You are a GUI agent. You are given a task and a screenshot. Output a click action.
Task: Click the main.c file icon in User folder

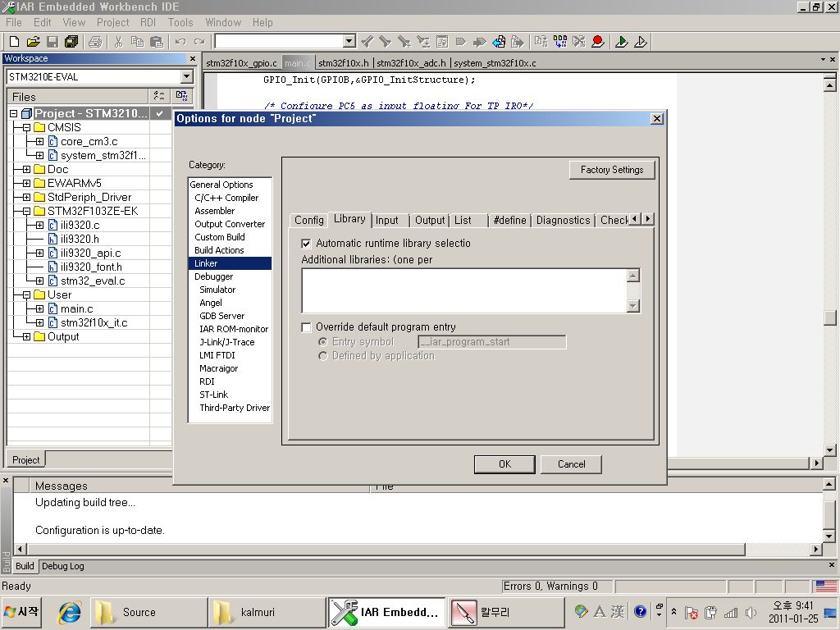pos(52,308)
